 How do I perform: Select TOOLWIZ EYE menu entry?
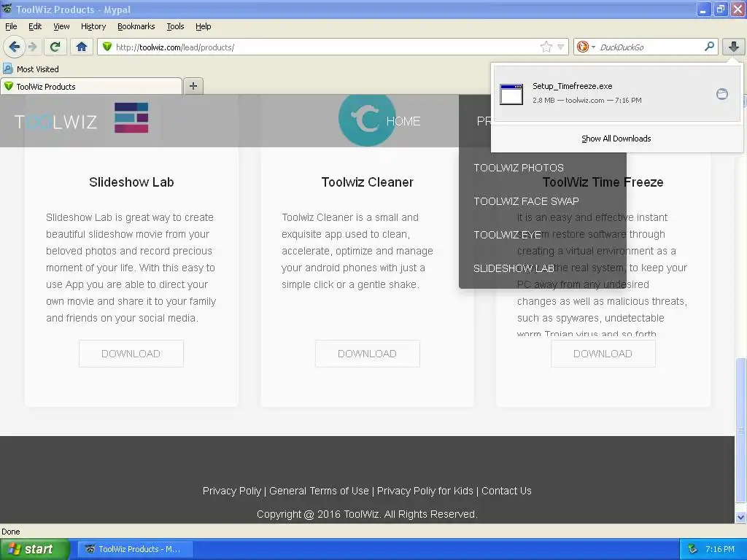click(x=507, y=235)
